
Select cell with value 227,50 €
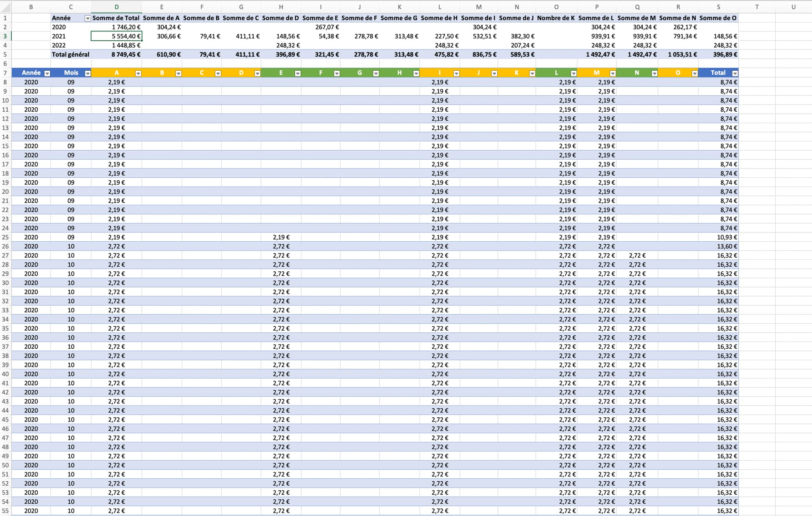[439, 36]
